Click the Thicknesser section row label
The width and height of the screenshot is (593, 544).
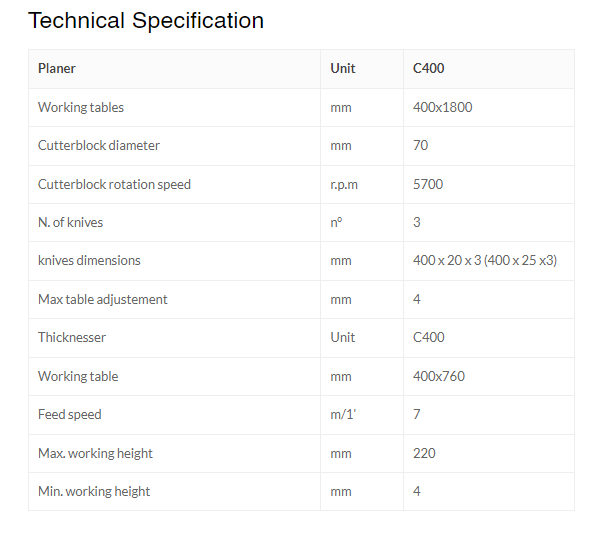pos(72,337)
